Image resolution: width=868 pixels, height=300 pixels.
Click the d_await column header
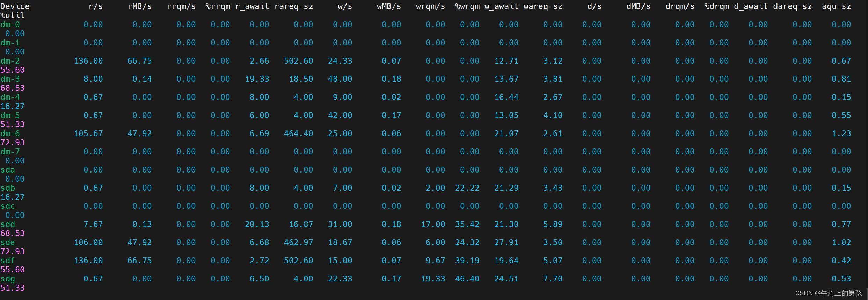pos(751,6)
